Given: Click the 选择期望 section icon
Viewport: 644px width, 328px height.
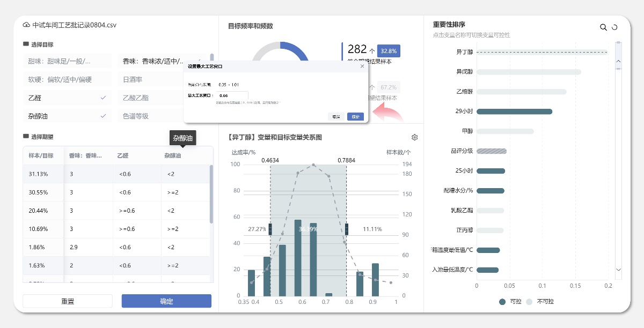Looking at the screenshot, I should [25, 136].
